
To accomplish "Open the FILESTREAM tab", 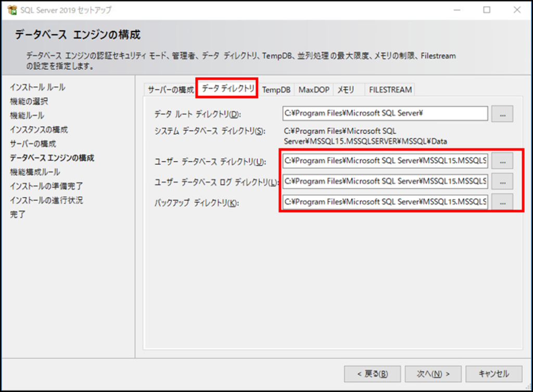I will (x=390, y=90).
